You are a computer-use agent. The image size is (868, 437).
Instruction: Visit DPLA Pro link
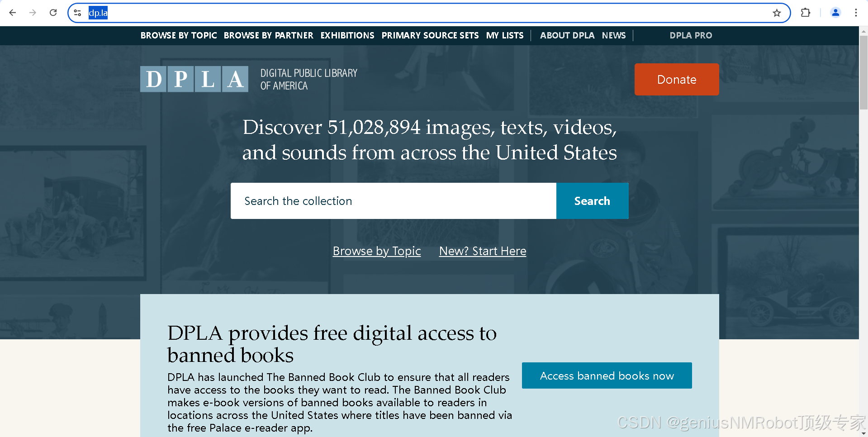coord(691,35)
